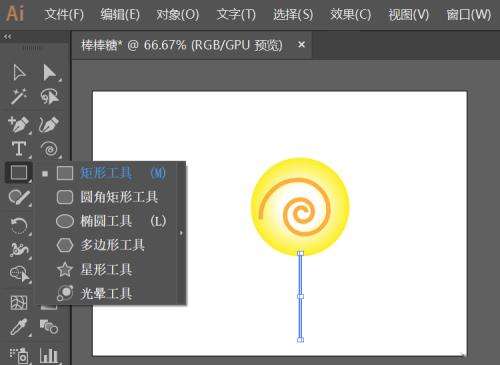The width and height of the screenshot is (500, 365).
Task: Collapse the toolbar with double-chevron arrows
Action: 7,37
